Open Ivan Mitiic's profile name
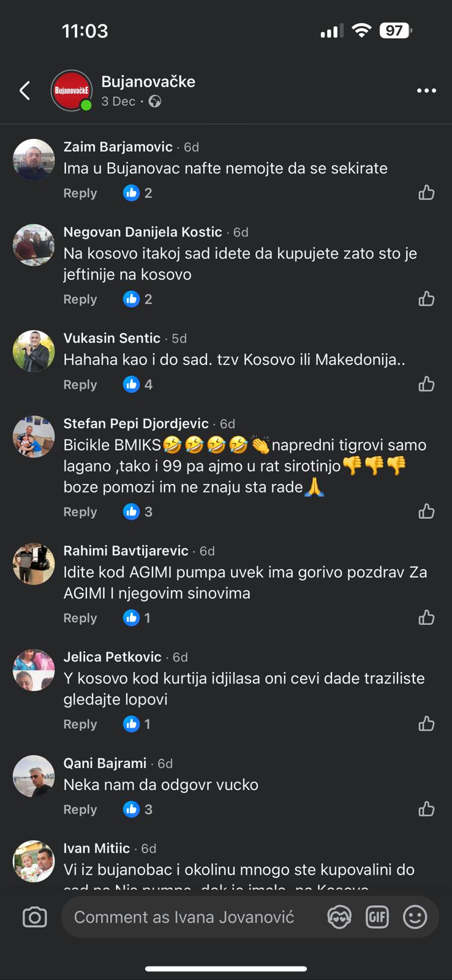Screen dimensions: 452x980 pos(97,848)
